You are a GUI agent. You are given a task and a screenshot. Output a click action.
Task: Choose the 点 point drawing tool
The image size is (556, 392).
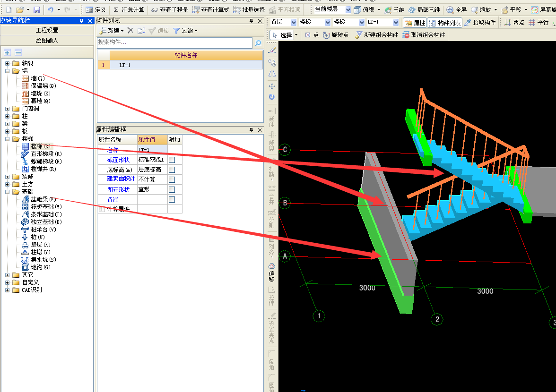(x=312, y=35)
